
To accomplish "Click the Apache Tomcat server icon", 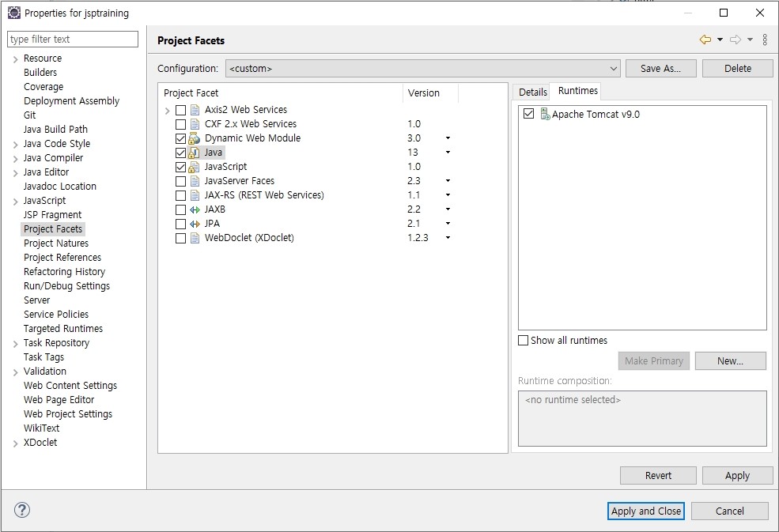I will (545, 115).
